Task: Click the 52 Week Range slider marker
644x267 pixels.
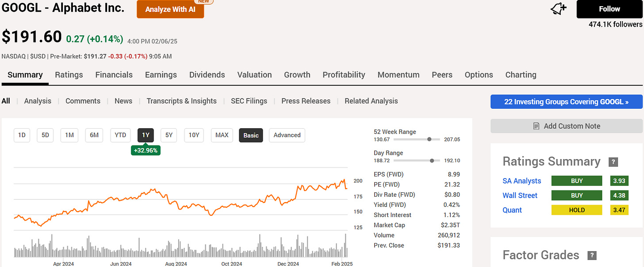Action: (429, 139)
